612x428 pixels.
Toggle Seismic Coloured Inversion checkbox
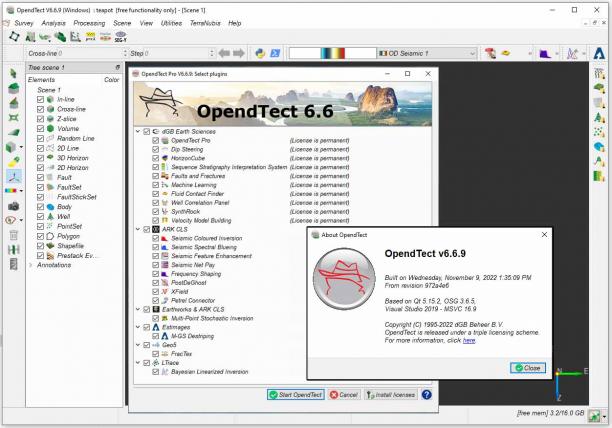155,238
